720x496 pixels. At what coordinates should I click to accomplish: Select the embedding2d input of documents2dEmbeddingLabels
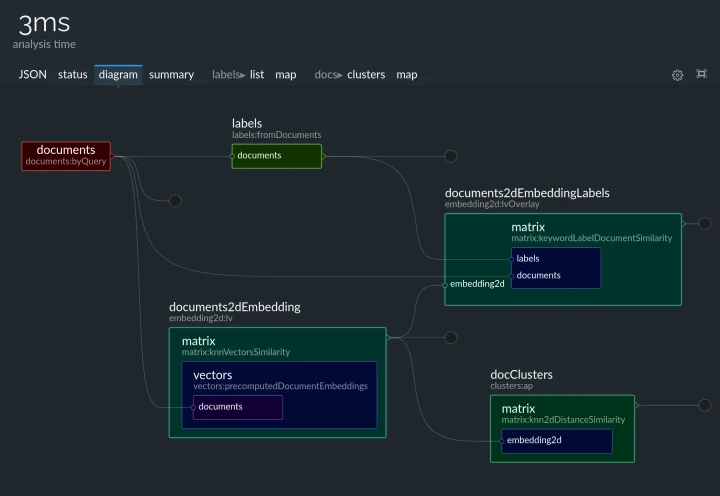(477, 284)
